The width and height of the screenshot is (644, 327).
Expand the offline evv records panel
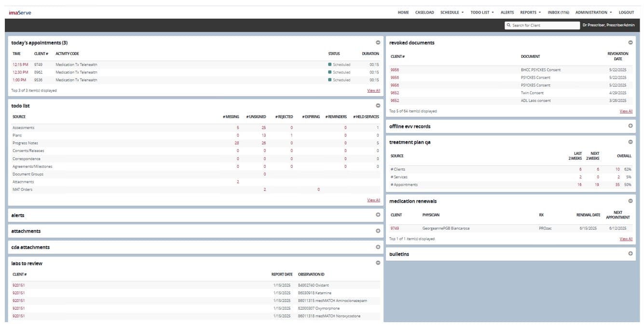pos(630,126)
